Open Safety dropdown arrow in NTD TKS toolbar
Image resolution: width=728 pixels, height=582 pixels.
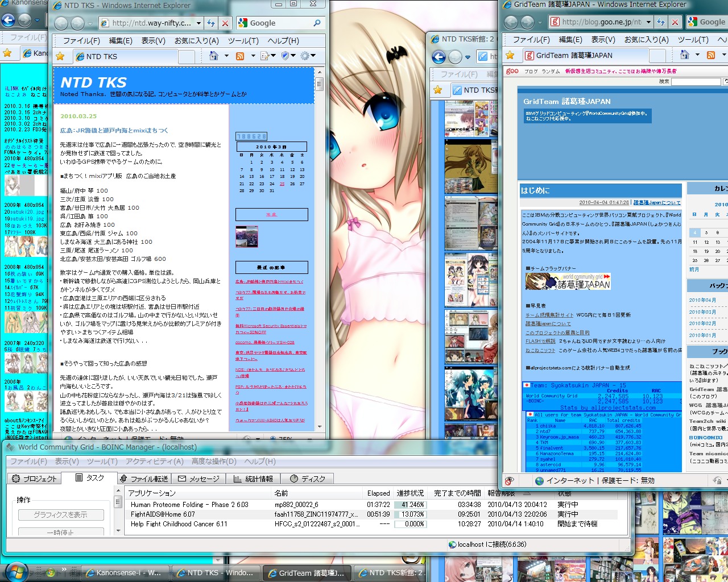tap(294, 56)
